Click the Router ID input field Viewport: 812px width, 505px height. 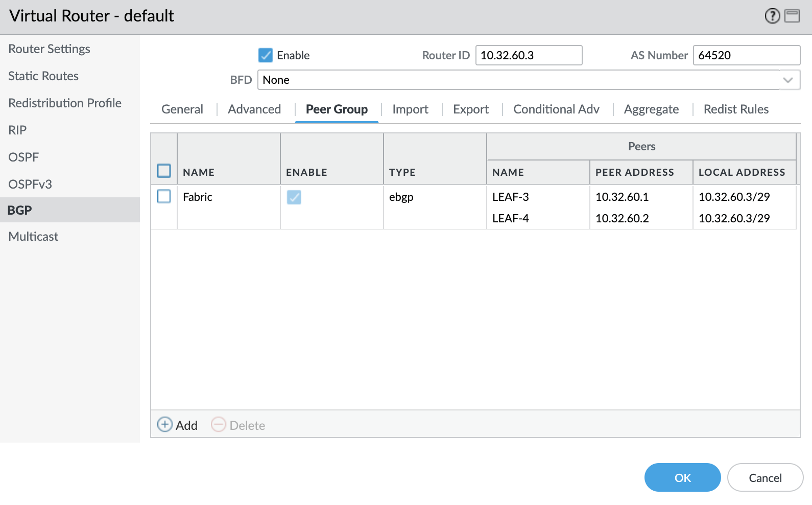(529, 55)
